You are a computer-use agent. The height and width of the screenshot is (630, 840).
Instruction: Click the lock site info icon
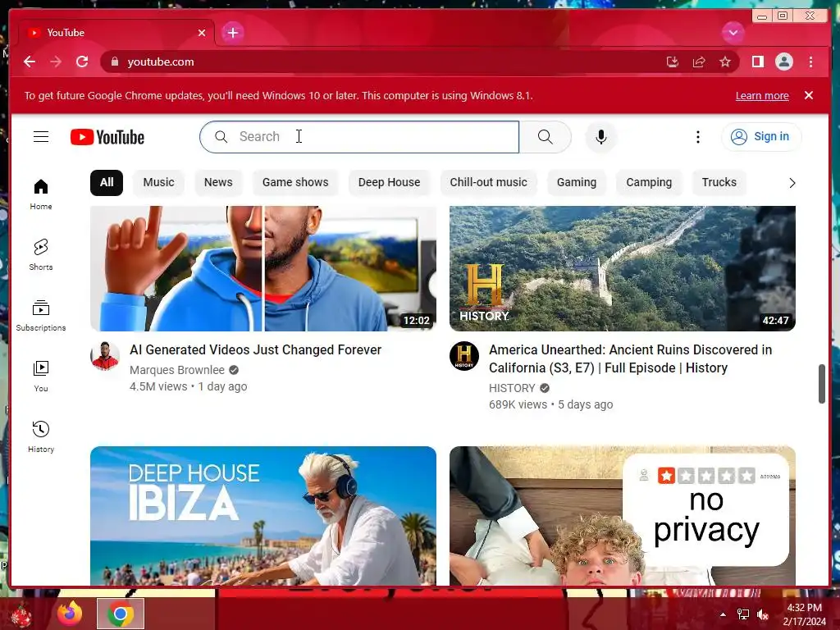coord(115,62)
